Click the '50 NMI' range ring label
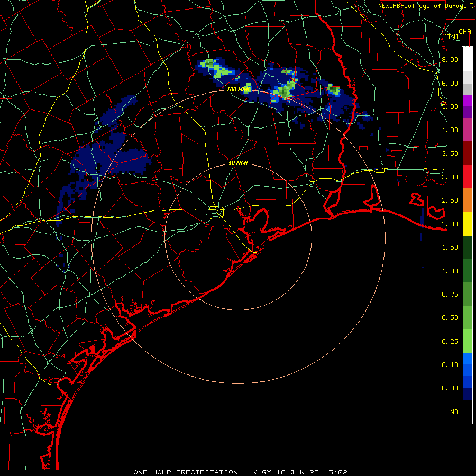 coord(239,163)
